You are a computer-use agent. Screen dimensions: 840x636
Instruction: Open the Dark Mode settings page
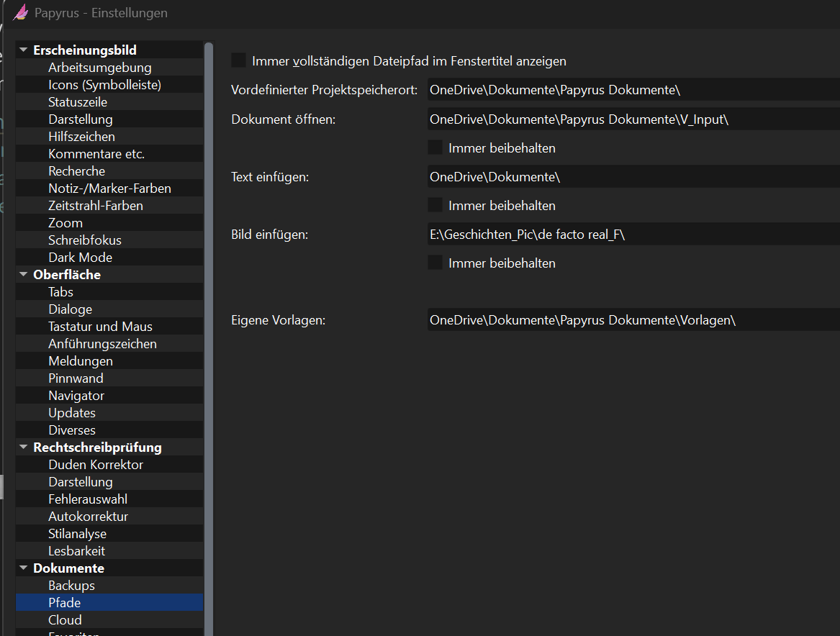80,258
